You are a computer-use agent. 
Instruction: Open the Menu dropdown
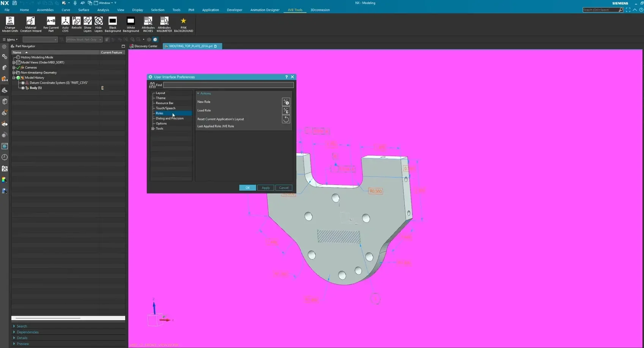(x=10, y=39)
